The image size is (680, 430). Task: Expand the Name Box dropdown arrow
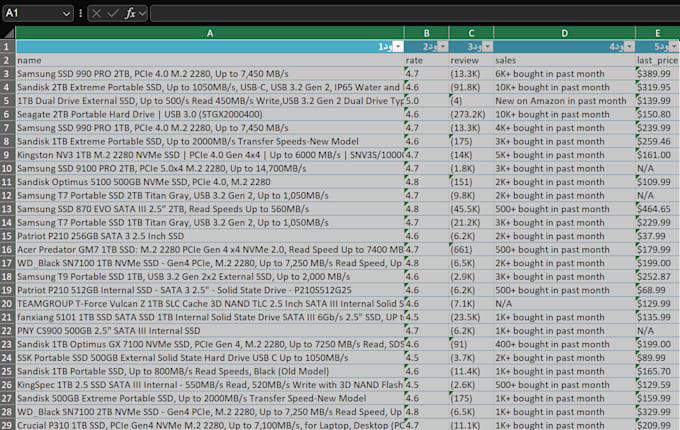pyautogui.click(x=66, y=13)
